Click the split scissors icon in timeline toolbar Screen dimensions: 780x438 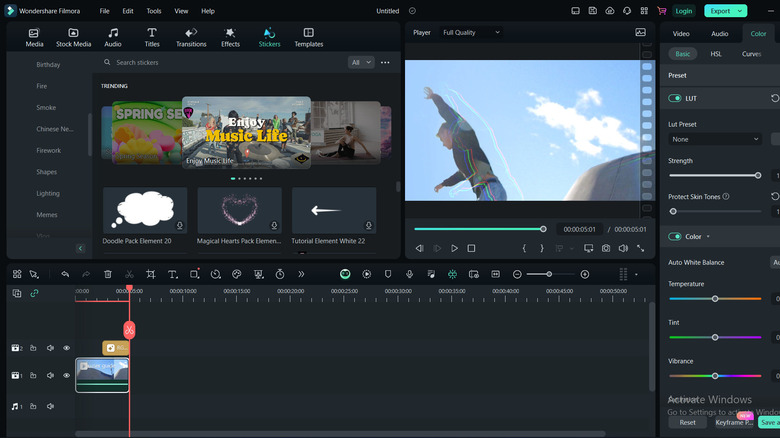click(x=129, y=274)
